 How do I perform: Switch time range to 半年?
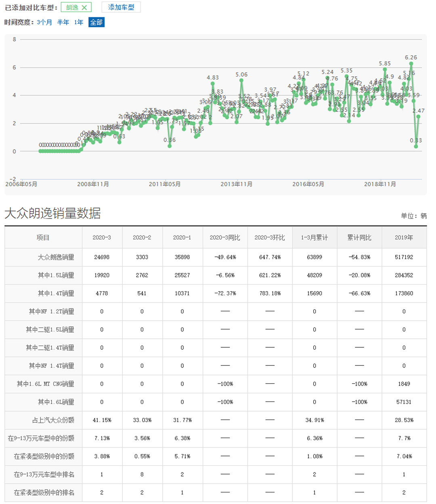click(x=63, y=22)
